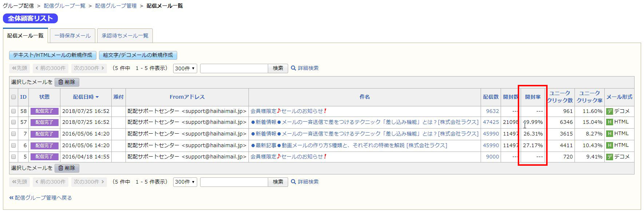Click magnifier icon next to bottom 詳細検索
This screenshot has height=212, width=644.
[293, 182]
